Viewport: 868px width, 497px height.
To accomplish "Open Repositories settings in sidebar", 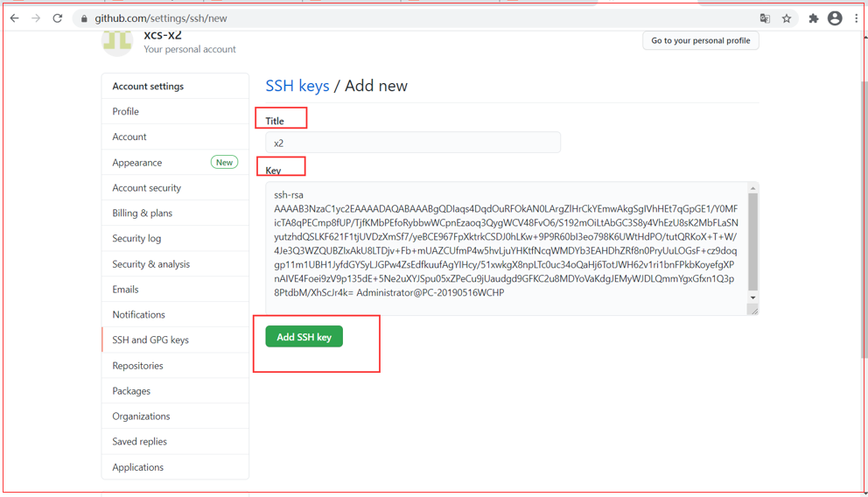I will click(176, 365).
